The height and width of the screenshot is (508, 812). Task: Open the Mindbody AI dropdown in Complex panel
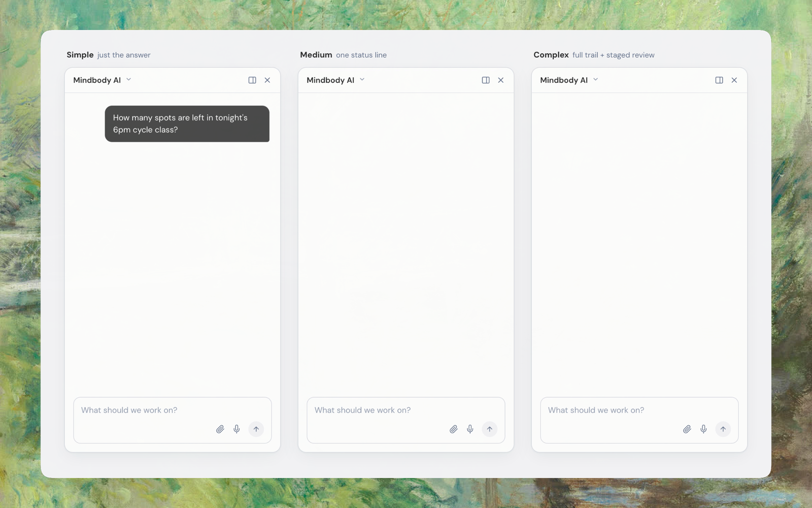coord(569,80)
